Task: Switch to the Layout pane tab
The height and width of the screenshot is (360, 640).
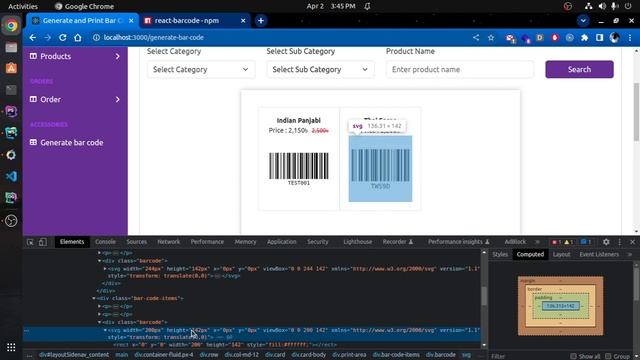Action: click(x=562, y=254)
